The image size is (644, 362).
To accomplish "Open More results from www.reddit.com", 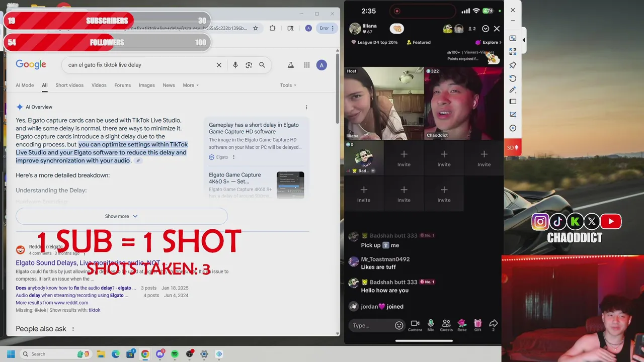I will click(x=52, y=303).
